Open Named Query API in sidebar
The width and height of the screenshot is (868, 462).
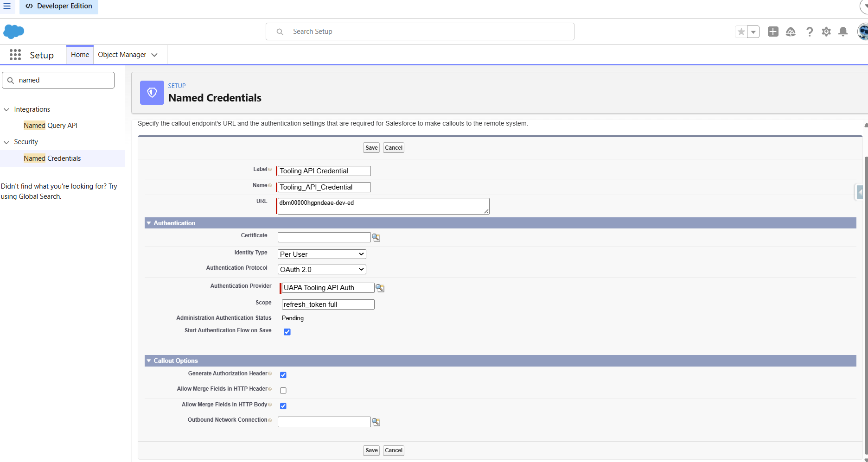51,126
